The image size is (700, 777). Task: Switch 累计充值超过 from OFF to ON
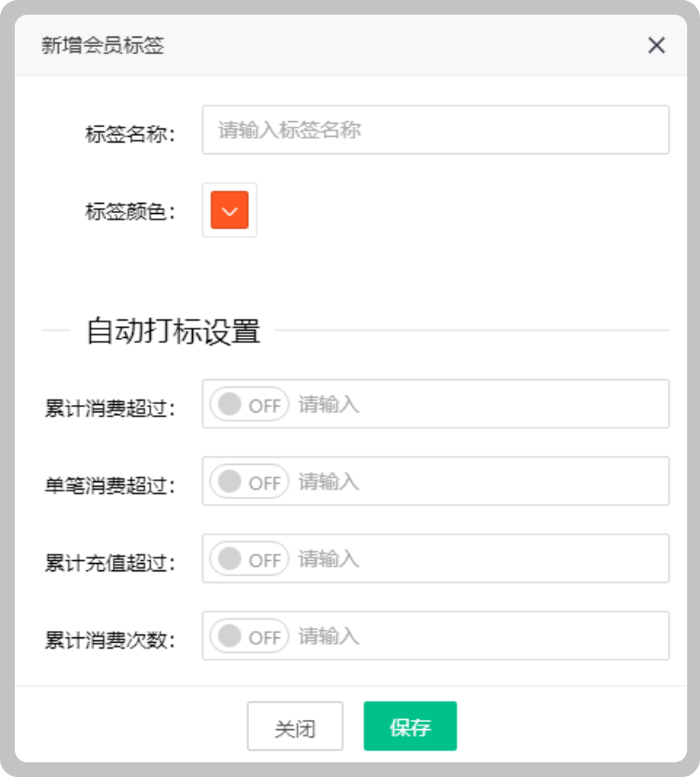(248, 558)
